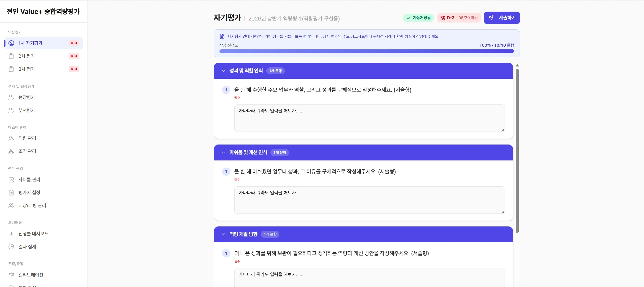644x287 pixels.
Task: Click the checkmark icon in 자동저장됨 badge
Action: (408, 18)
